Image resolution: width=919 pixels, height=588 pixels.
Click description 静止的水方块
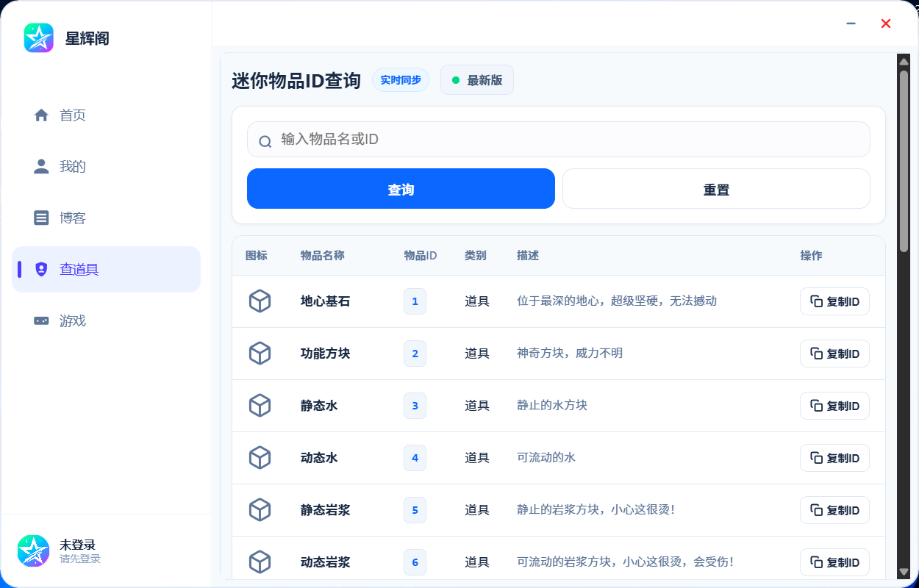tap(552, 406)
